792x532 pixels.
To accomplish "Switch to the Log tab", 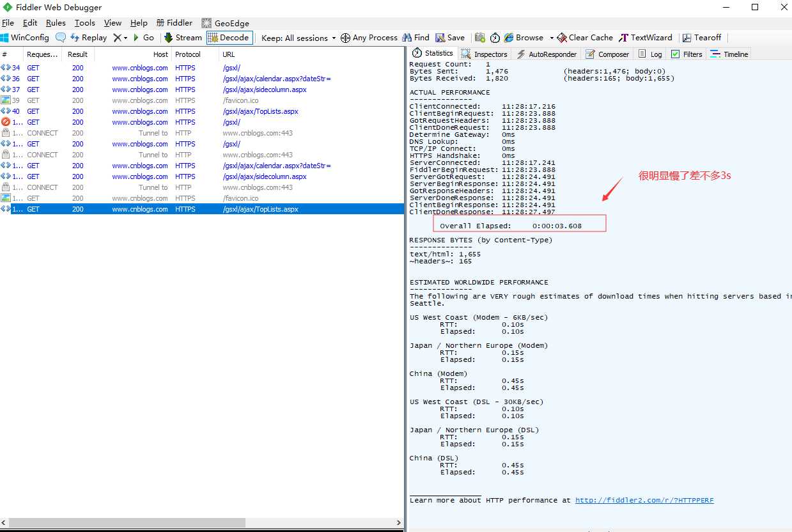I will click(x=650, y=54).
